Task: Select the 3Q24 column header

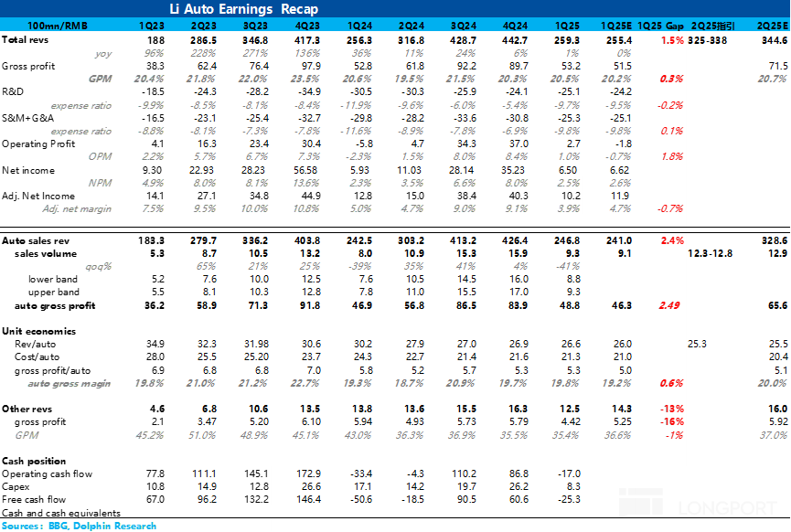Action: [x=463, y=26]
